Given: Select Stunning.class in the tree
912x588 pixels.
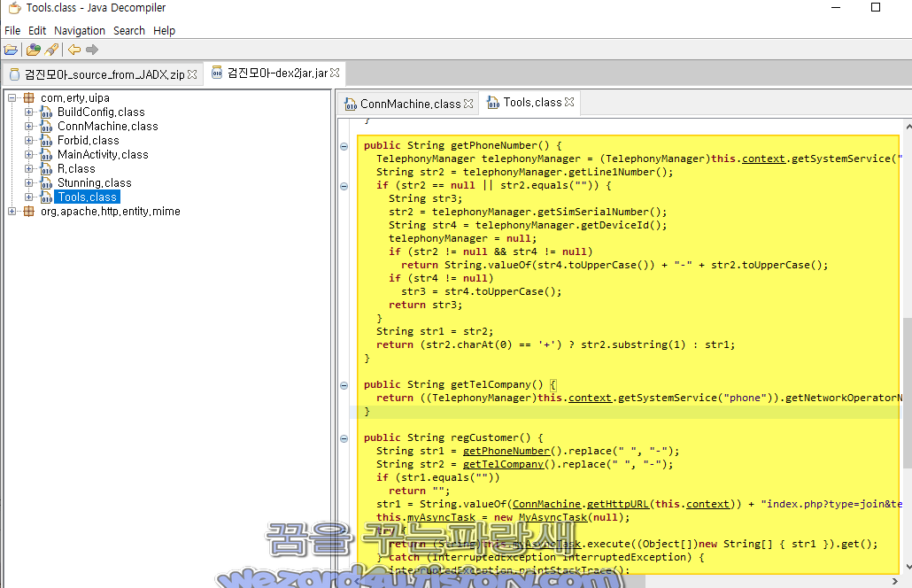Looking at the screenshot, I should pos(94,183).
